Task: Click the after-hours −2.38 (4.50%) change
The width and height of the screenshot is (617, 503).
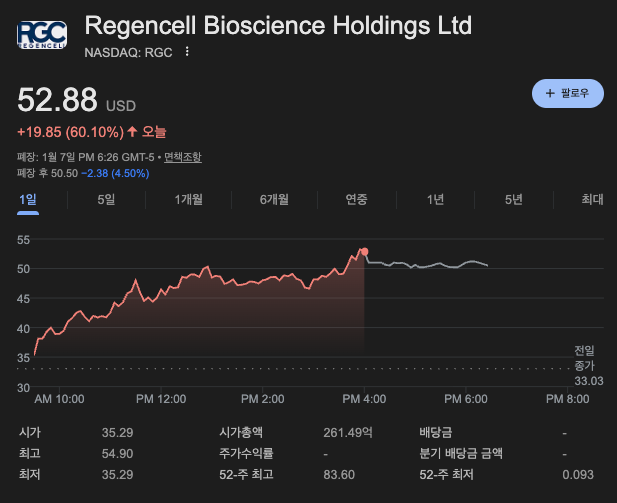Action: [115, 173]
